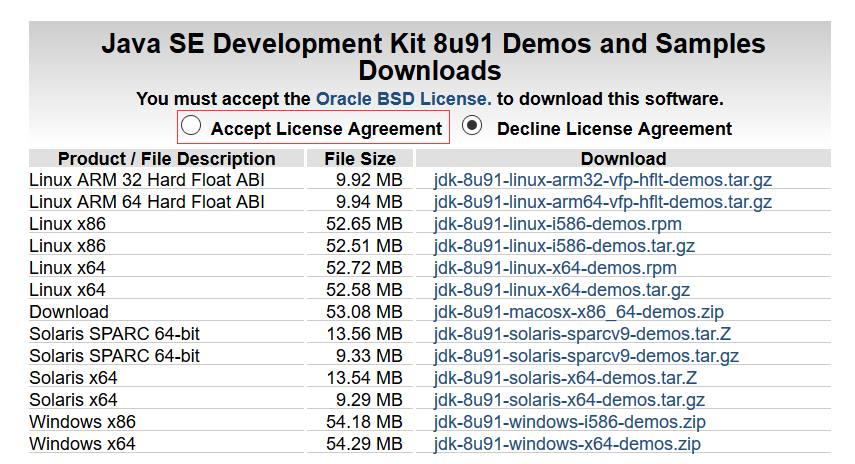Screen dimensions: 855x464
Task: Click jdk-8u91-solaris-x64-demos.tar.Z link
Action: tap(565, 378)
